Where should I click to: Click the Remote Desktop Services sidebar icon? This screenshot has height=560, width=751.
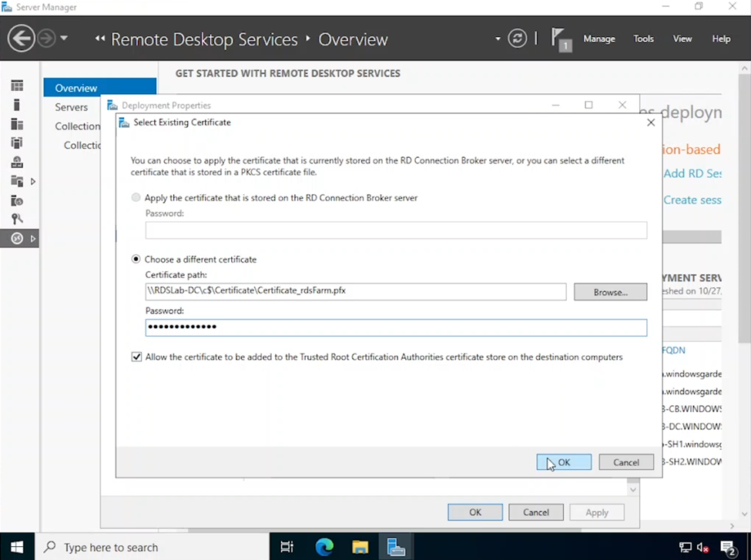click(17, 239)
